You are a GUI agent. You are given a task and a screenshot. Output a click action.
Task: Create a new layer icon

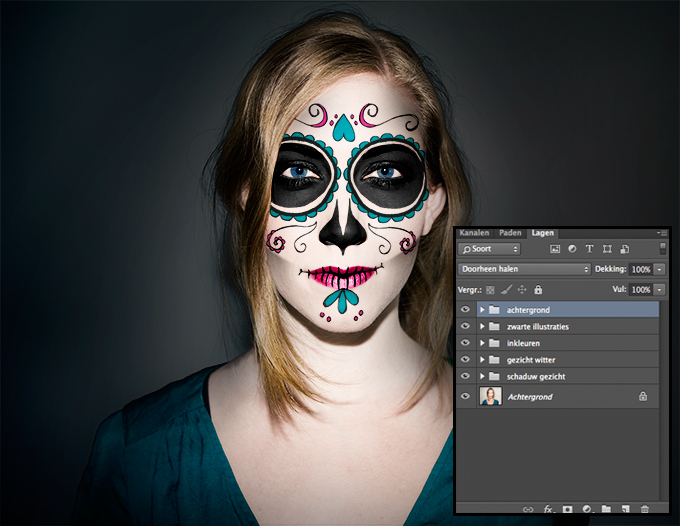625,509
